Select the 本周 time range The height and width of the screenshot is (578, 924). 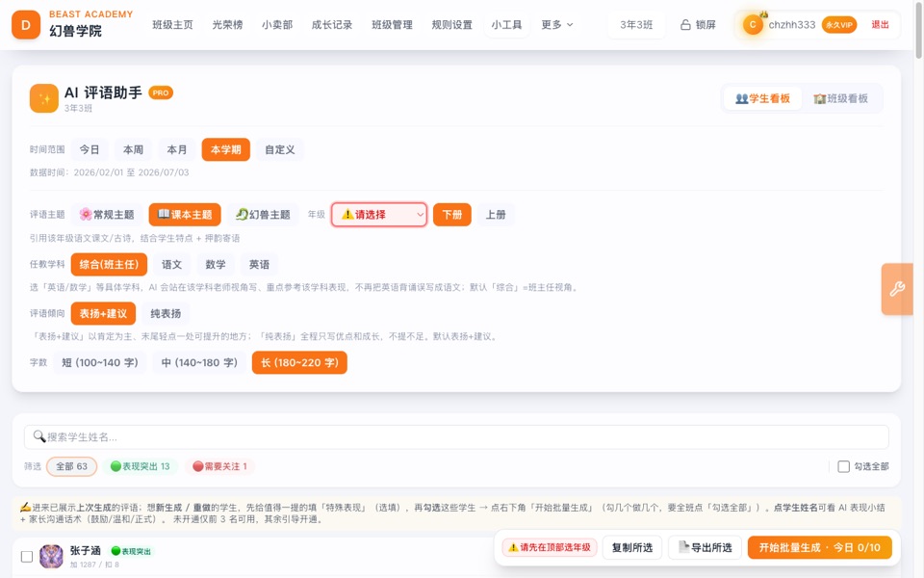(x=133, y=150)
